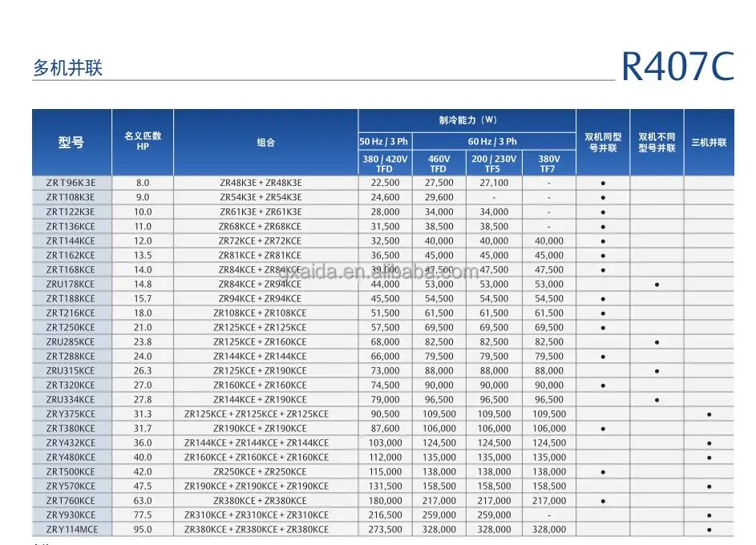The height and width of the screenshot is (545, 756).
Task: Click combination ZR125KCE + ZR190KCE
Action: 260,370
